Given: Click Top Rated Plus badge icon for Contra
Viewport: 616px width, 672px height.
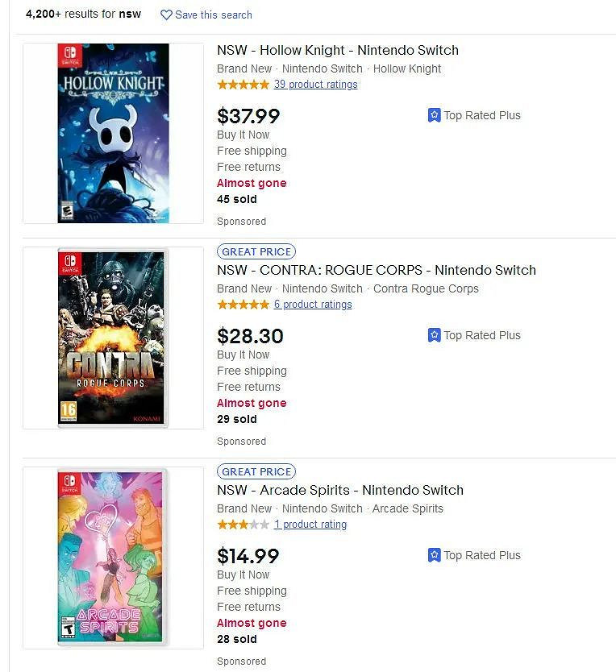Looking at the screenshot, I should click(434, 335).
